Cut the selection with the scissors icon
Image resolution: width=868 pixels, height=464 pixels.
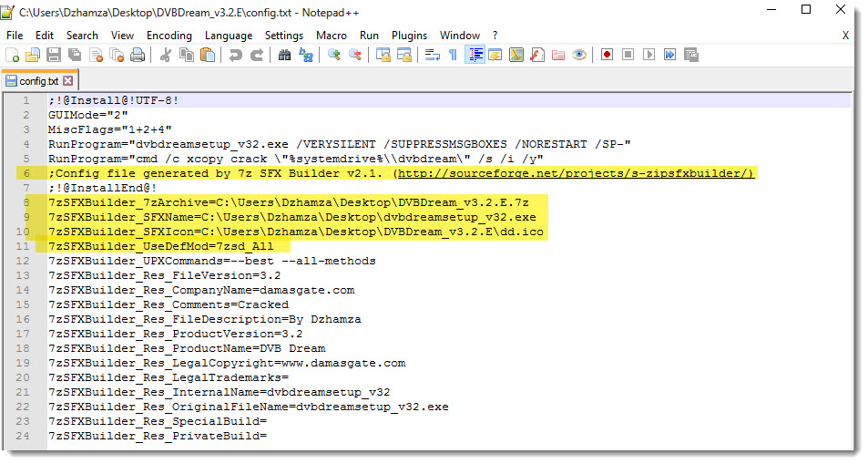coord(165,55)
